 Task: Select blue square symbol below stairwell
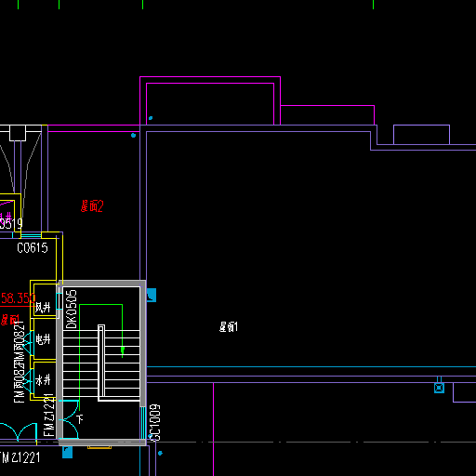[x=67, y=452]
